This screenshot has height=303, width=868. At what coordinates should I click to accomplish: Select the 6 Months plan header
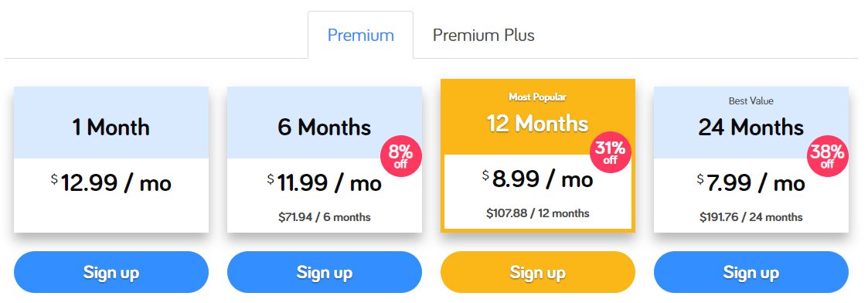point(325,123)
